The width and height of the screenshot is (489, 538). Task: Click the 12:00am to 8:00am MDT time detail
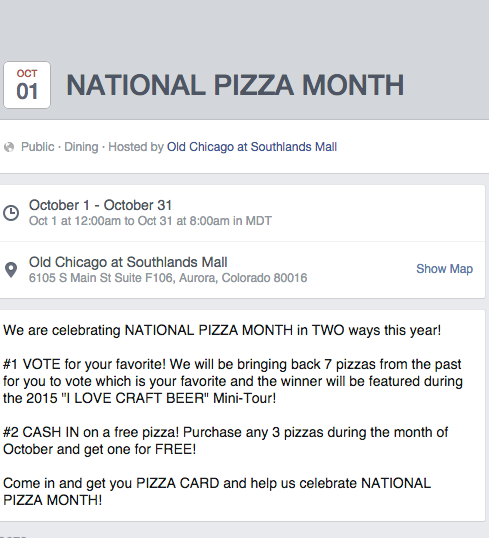pyautogui.click(x=150, y=221)
